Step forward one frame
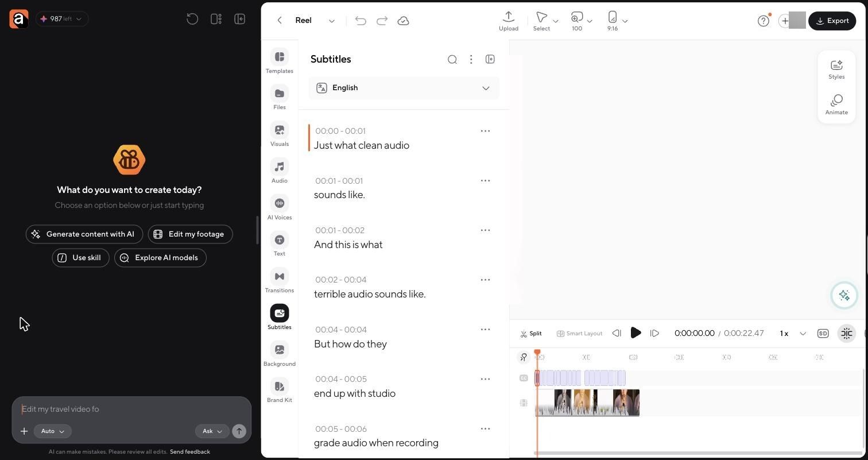Viewport: 868px width, 460px height. coord(654,333)
